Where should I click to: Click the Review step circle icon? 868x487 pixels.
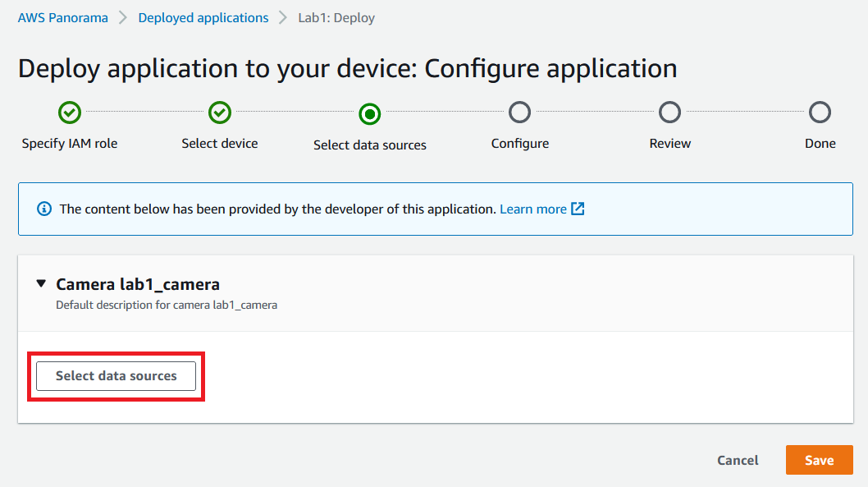click(x=669, y=113)
